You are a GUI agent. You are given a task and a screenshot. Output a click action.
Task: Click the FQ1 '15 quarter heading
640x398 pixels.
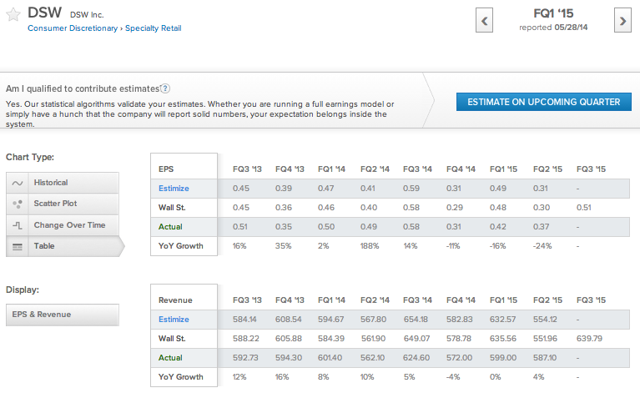pyautogui.click(x=553, y=13)
